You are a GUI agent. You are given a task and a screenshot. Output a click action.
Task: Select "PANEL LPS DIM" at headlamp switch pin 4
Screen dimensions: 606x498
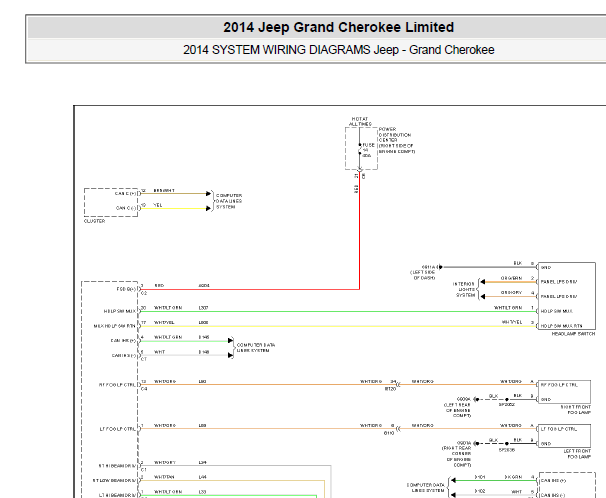(x=559, y=296)
